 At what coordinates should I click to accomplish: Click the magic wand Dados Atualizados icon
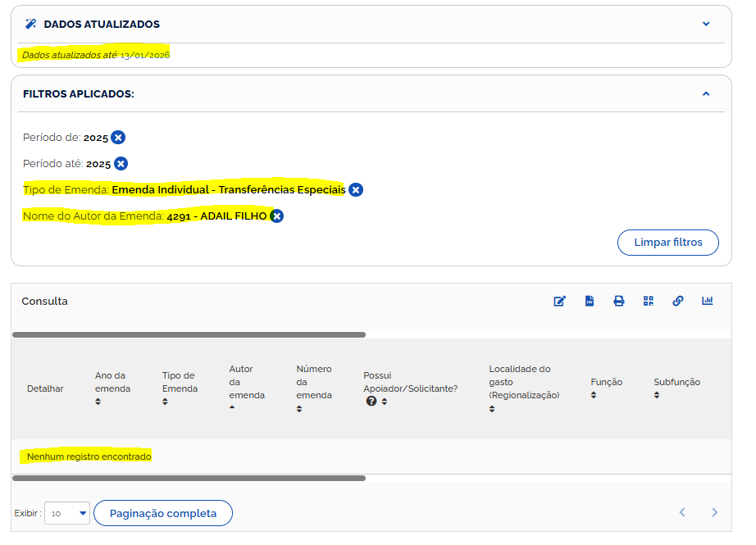pos(30,24)
